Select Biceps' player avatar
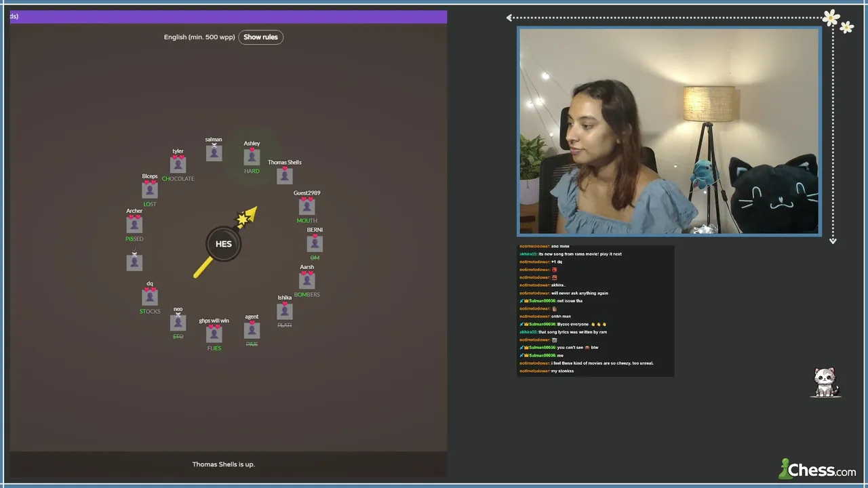868x488 pixels. (150, 190)
